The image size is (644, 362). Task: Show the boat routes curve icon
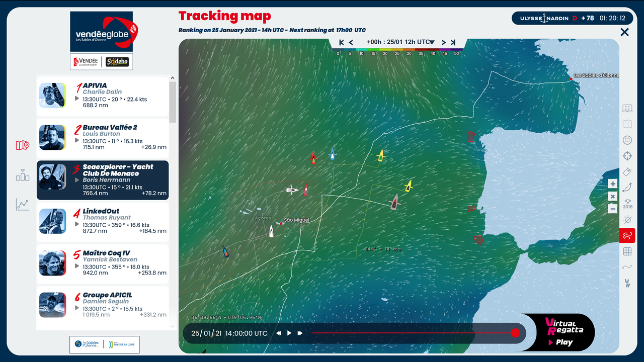click(627, 188)
